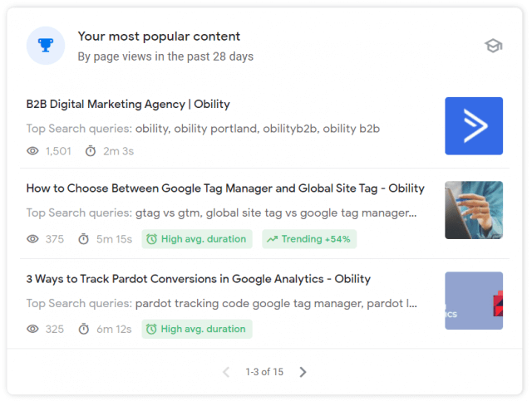Click the 375 page views count
The image size is (532, 401).
[55, 239]
